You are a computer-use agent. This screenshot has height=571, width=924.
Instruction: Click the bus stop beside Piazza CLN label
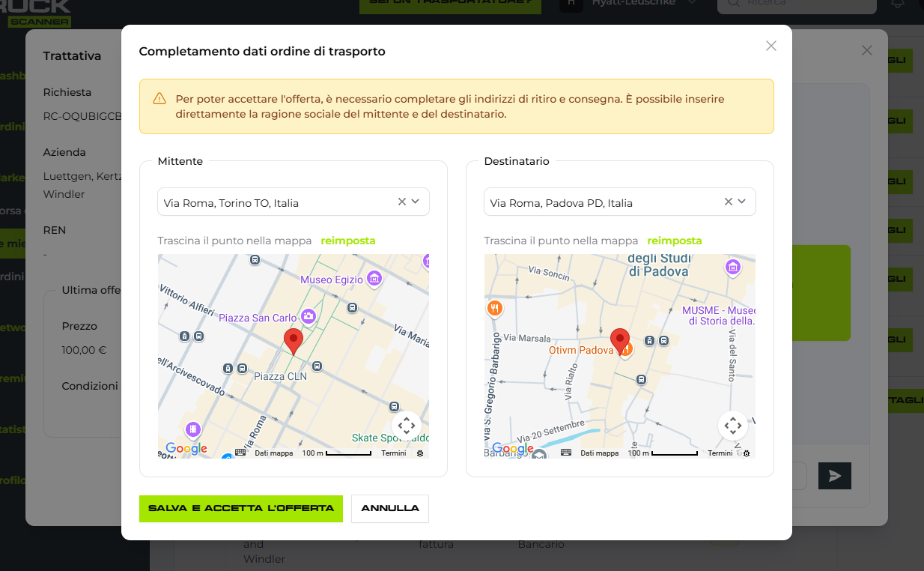317,366
